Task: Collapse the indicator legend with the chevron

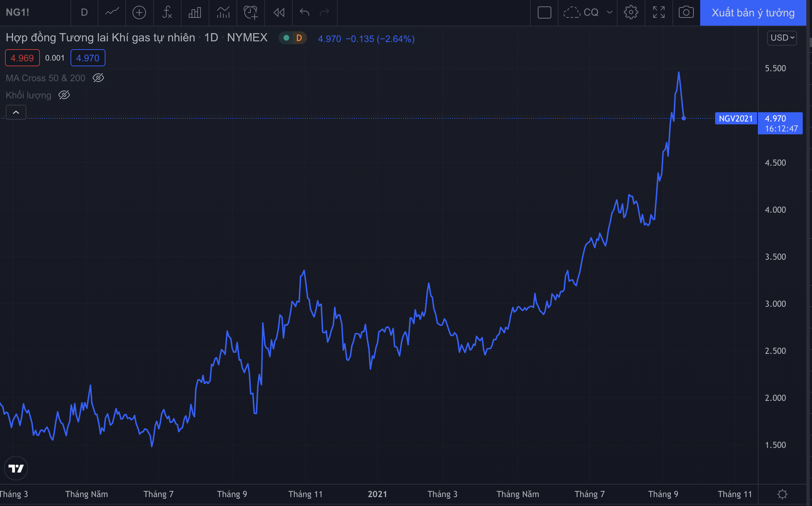Action: (16, 112)
